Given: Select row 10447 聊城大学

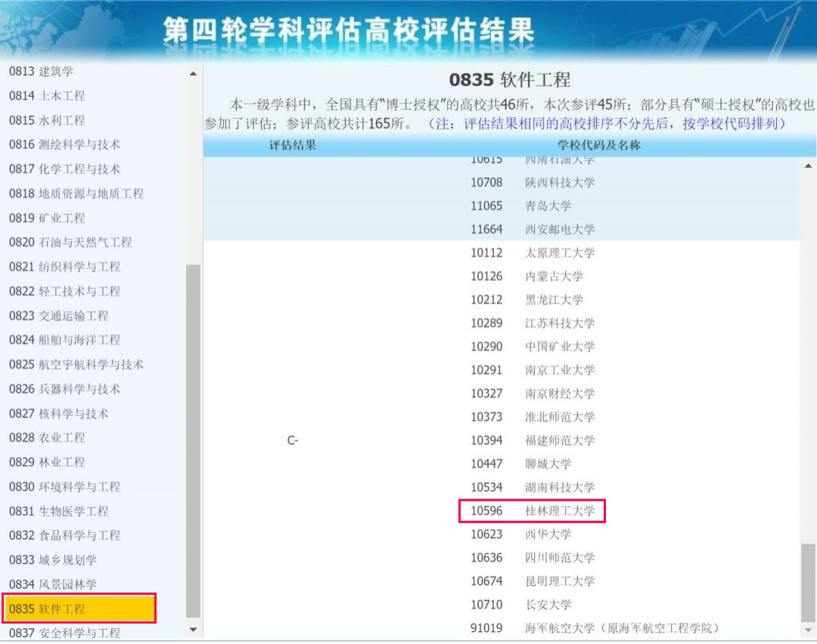Looking at the screenshot, I should pos(520,464).
